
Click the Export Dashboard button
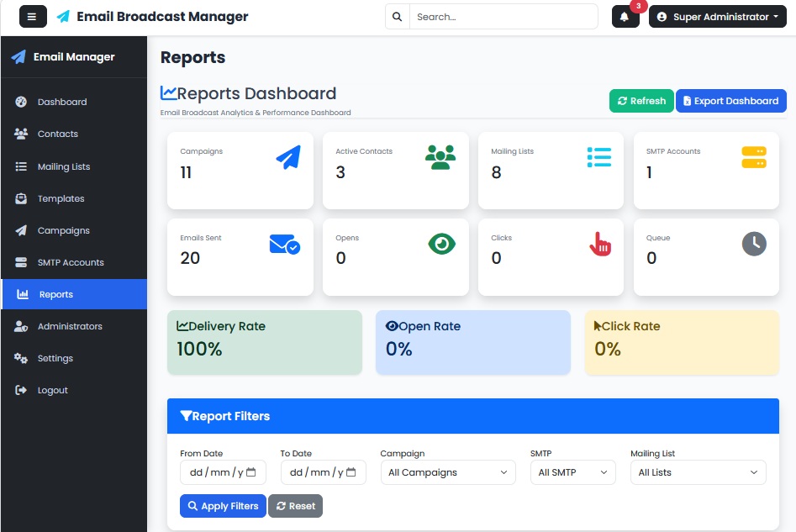[731, 101]
